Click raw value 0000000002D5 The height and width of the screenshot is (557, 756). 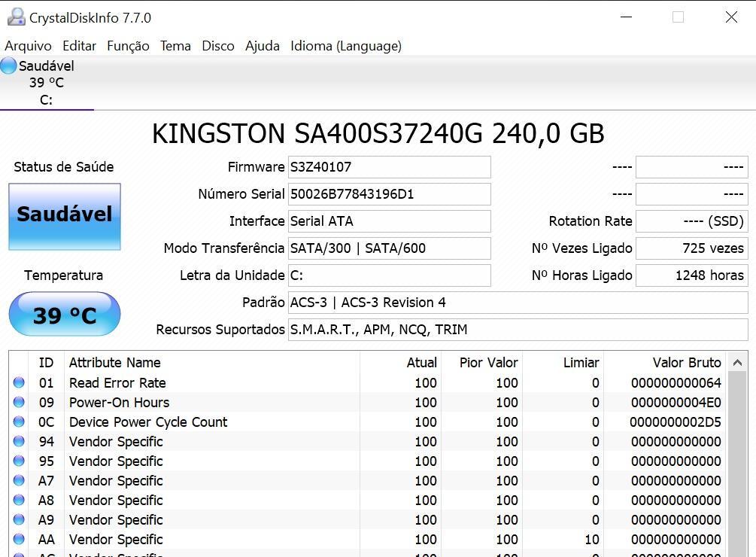pos(676,422)
